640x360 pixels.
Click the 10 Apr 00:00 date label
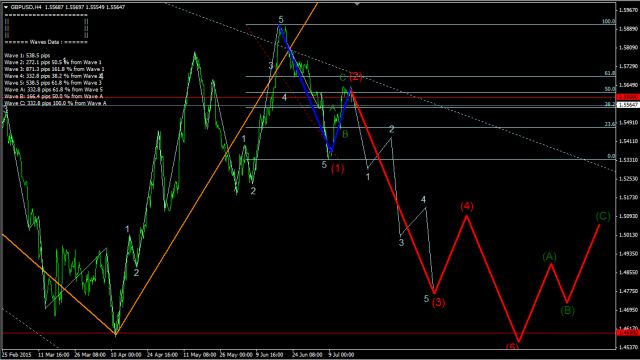pyautogui.click(x=126, y=355)
